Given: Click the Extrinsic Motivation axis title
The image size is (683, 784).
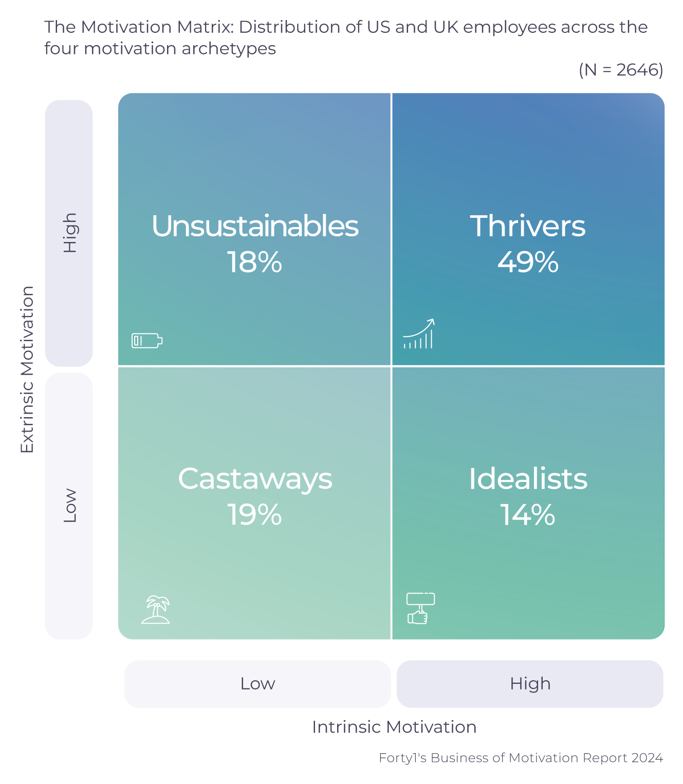Looking at the screenshot, I should click(x=27, y=369).
